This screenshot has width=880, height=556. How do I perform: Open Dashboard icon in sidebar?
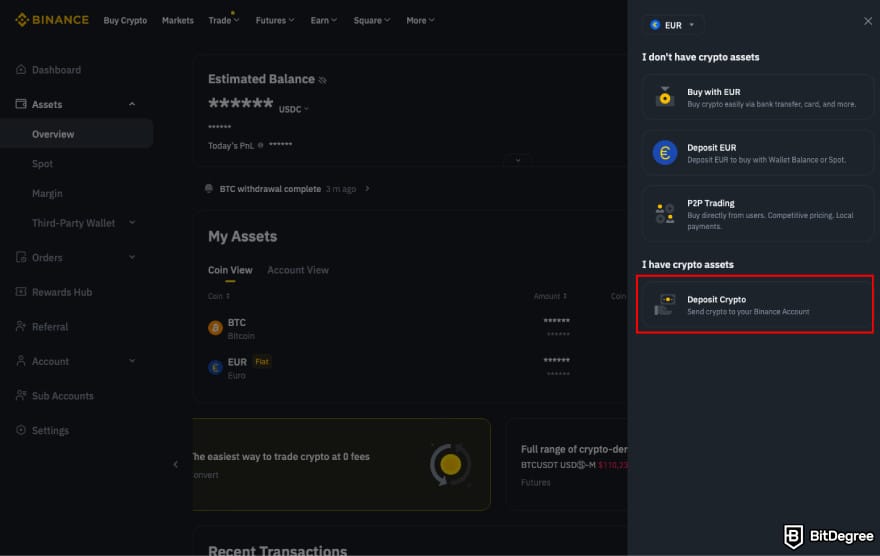(21, 70)
